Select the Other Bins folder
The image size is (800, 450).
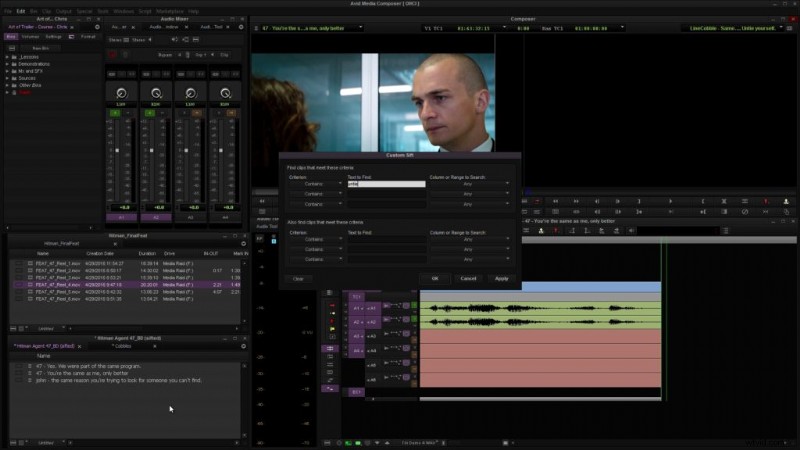pyautogui.click(x=30, y=85)
